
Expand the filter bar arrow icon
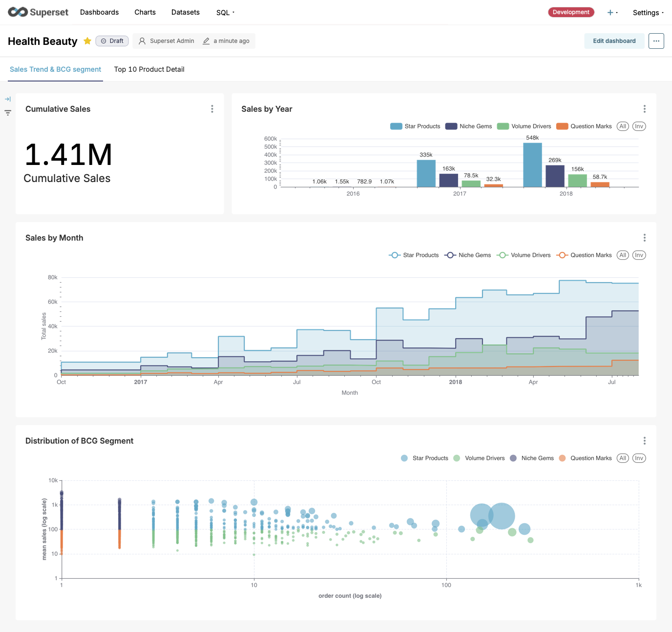pos(8,99)
